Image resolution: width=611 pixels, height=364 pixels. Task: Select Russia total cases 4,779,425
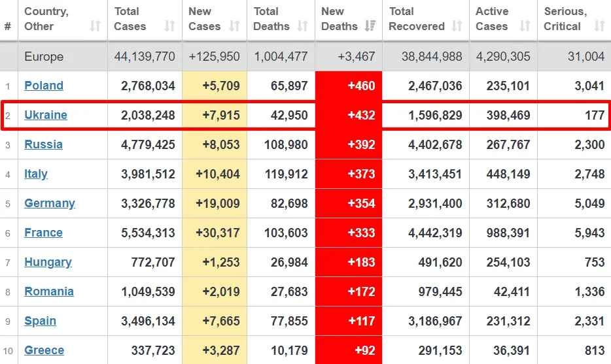click(148, 144)
